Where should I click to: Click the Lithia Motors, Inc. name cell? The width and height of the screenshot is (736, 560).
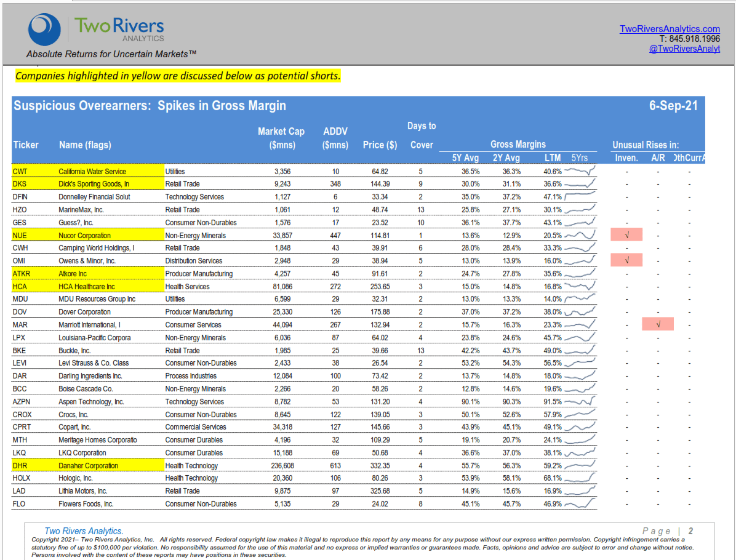pyautogui.click(x=82, y=491)
